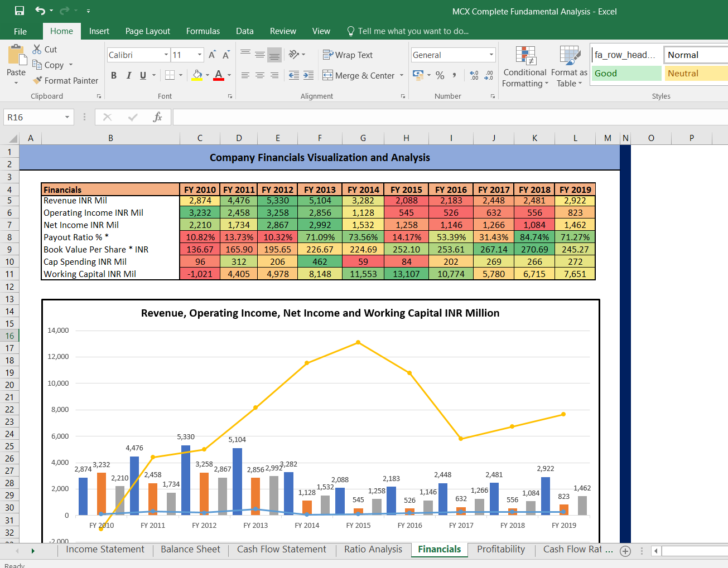The width and height of the screenshot is (728, 568).
Task: Apply percent style
Action: pos(440,75)
